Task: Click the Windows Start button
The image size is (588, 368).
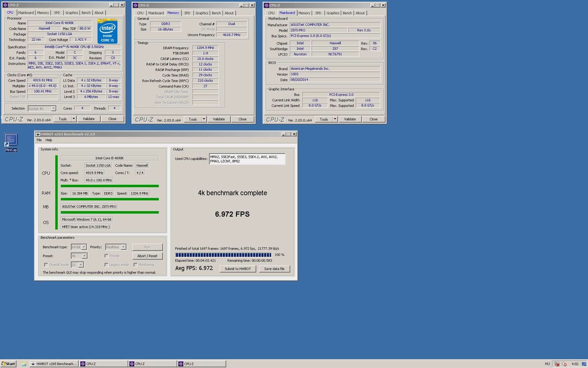Action: pos(8,364)
